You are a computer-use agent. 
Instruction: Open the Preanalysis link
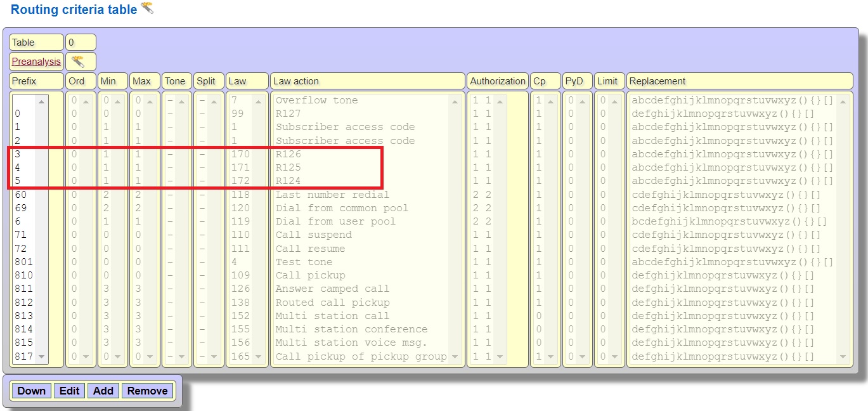[36, 62]
